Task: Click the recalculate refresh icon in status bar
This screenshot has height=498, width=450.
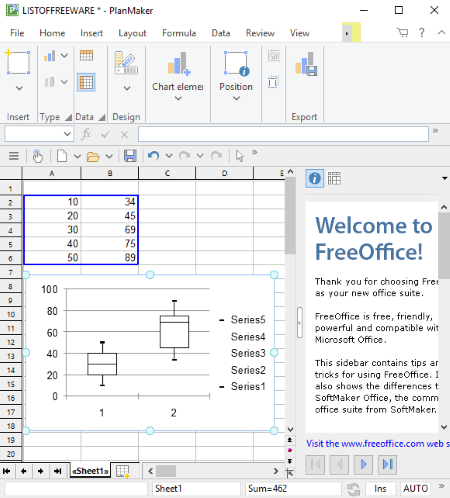Action: pos(353,489)
